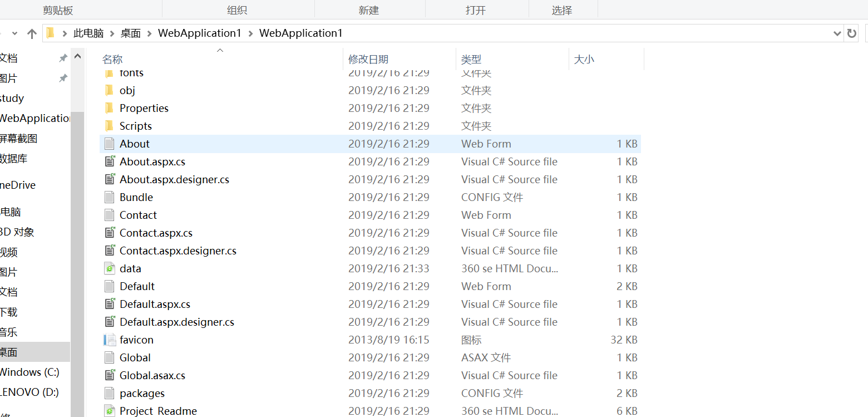This screenshot has height=417, width=868.
Task: Select the Contact.aspx.designer.cs file name
Action: click(178, 251)
